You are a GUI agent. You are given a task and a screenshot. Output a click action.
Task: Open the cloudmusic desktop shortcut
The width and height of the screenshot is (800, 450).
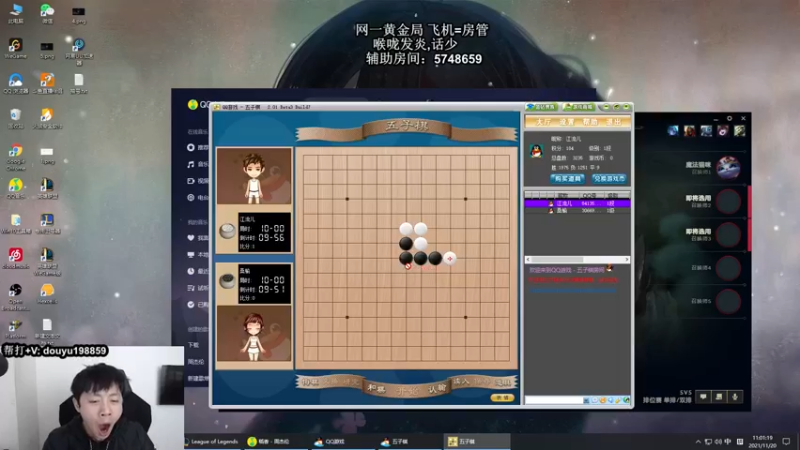[15, 258]
